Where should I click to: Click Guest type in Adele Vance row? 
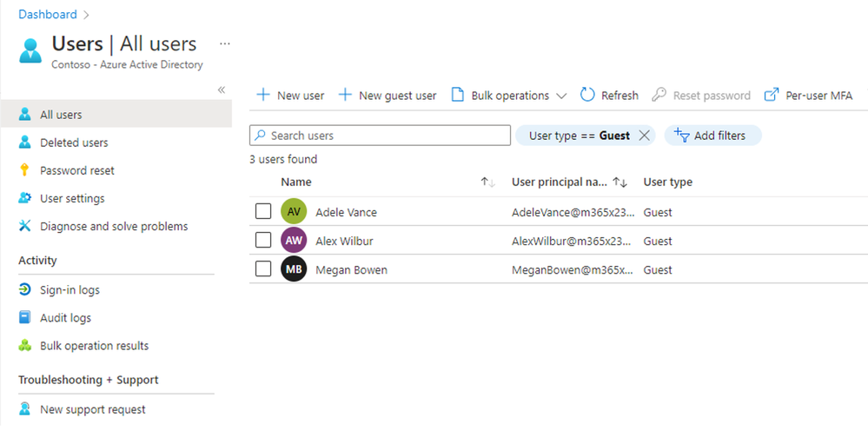[658, 212]
